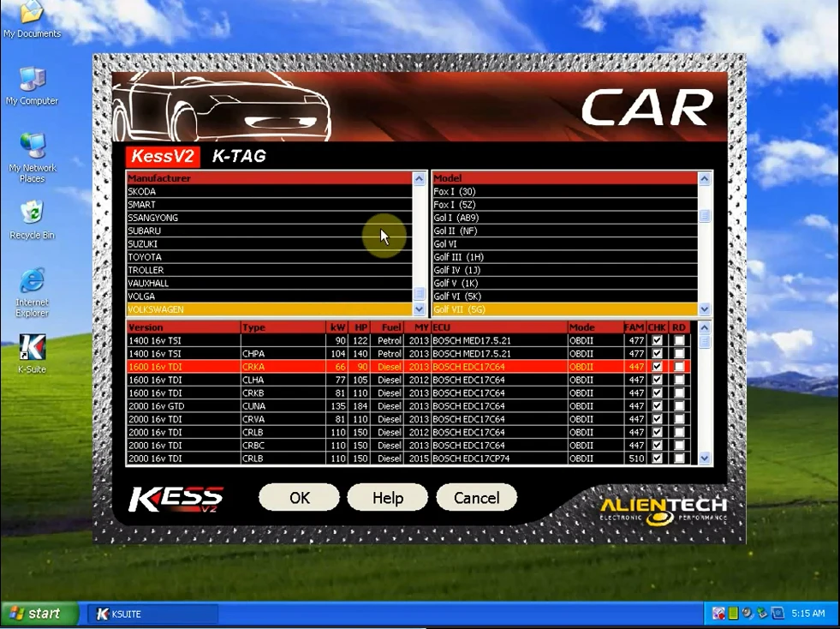Select model Golf VI (5K)
This screenshot has width=840, height=629.
tap(564, 296)
